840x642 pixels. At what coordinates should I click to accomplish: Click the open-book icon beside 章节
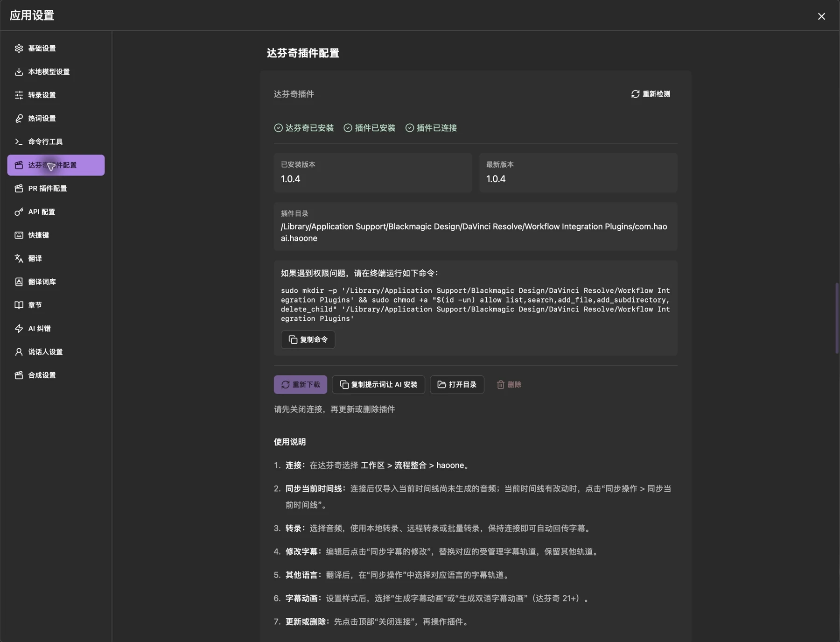19,305
